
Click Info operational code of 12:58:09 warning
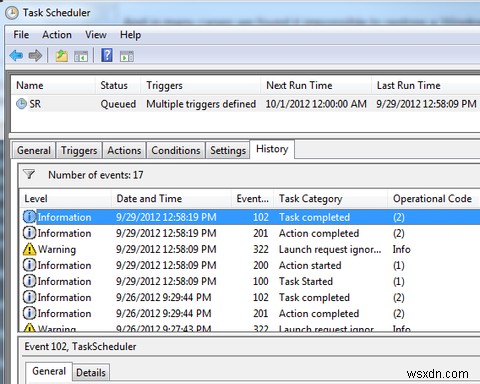pyautogui.click(x=401, y=249)
